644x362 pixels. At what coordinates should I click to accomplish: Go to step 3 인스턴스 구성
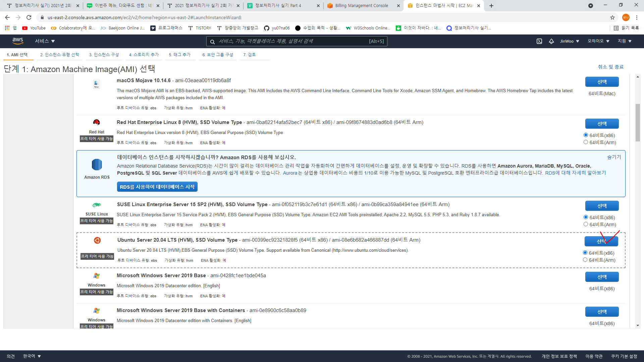tap(104, 55)
